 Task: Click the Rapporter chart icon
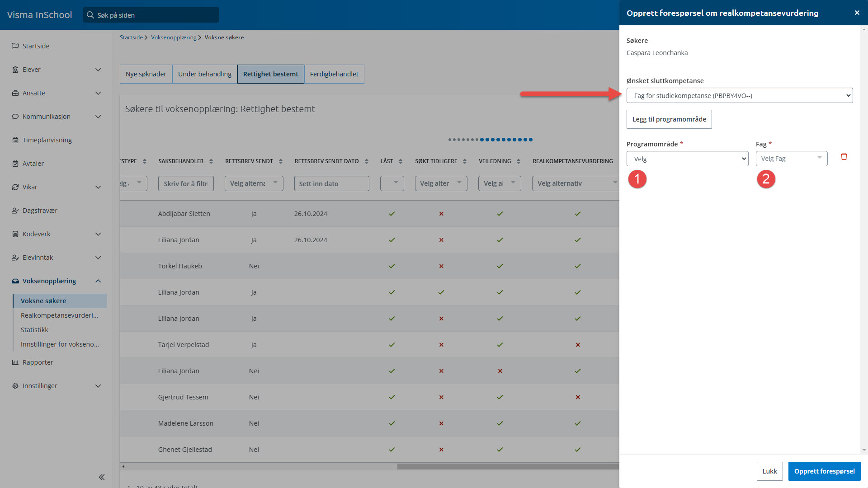click(x=15, y=362)
